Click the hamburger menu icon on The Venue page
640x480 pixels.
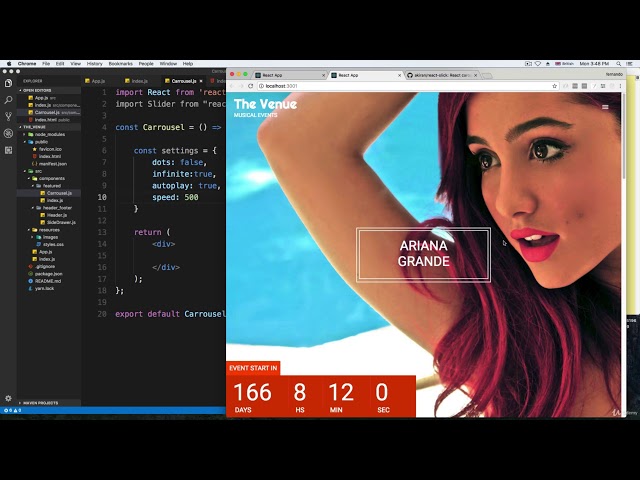click(x=605, y=107)
